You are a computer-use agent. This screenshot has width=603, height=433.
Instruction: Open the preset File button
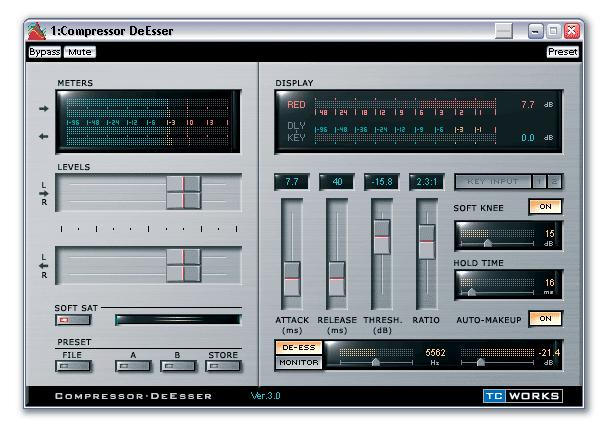[x=73, y=366]
